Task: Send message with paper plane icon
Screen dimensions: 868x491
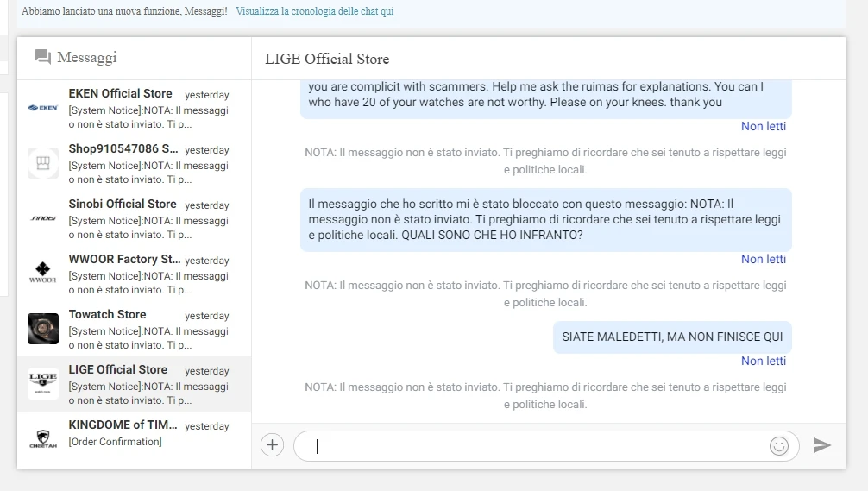Action: 822,445
